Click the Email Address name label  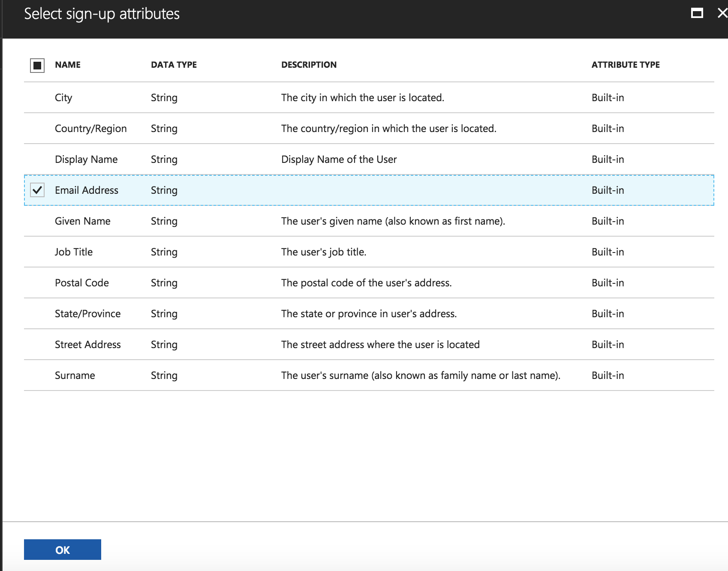[x=87, y=190]
